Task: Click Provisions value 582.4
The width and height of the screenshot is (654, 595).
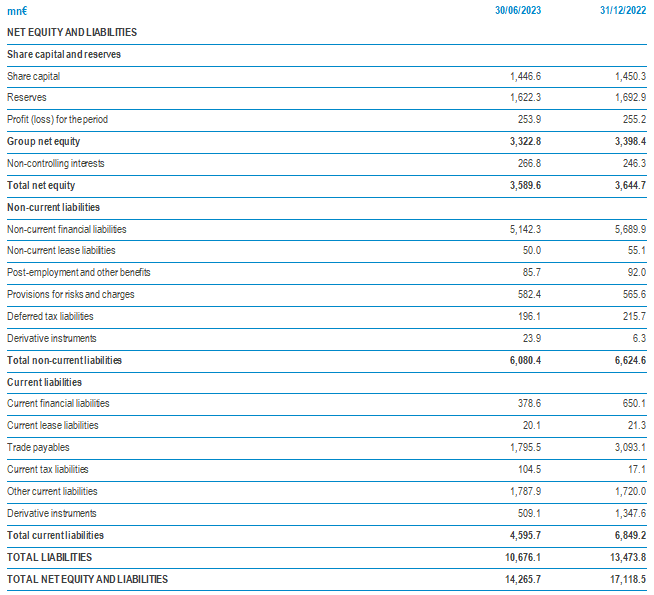Action: click(x=529, y=294)
